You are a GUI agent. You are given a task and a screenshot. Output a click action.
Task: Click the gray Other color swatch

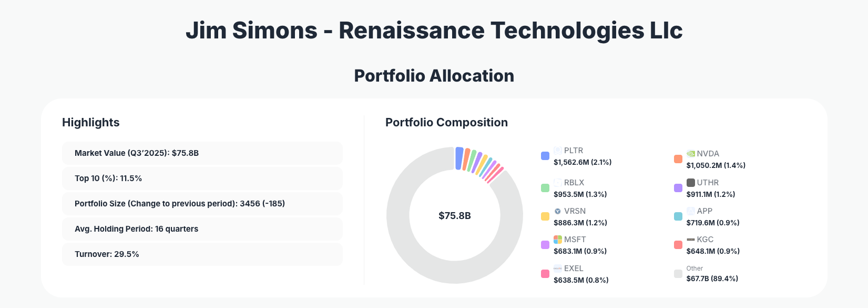(678, 273)
